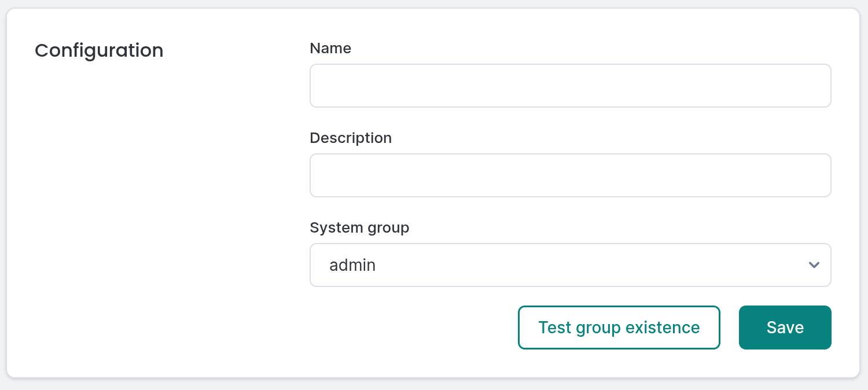Click the admin text in group selector
The height and width of the screenshot is (390, 868).
(352, 265)
